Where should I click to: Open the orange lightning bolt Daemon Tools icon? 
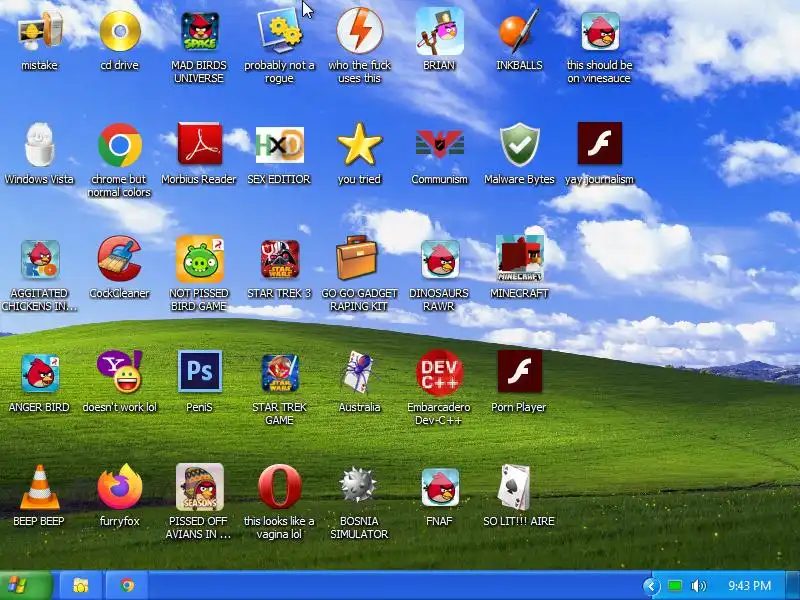(x=359, y=31)
